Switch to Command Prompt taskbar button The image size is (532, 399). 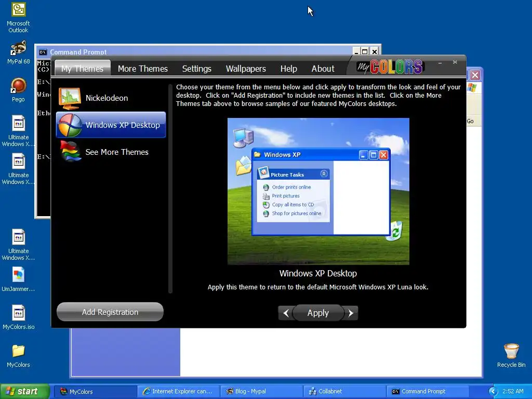pyautogui.click(x=428, y=392)
